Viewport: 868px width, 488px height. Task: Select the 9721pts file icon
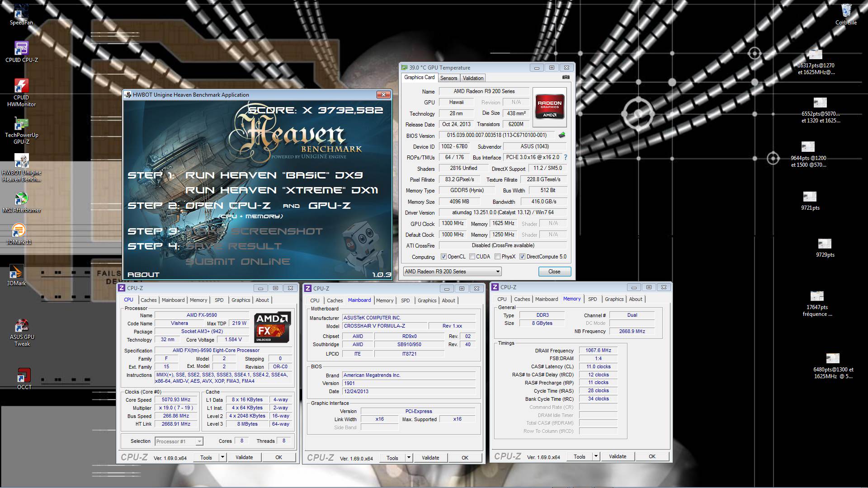(810, 201)
